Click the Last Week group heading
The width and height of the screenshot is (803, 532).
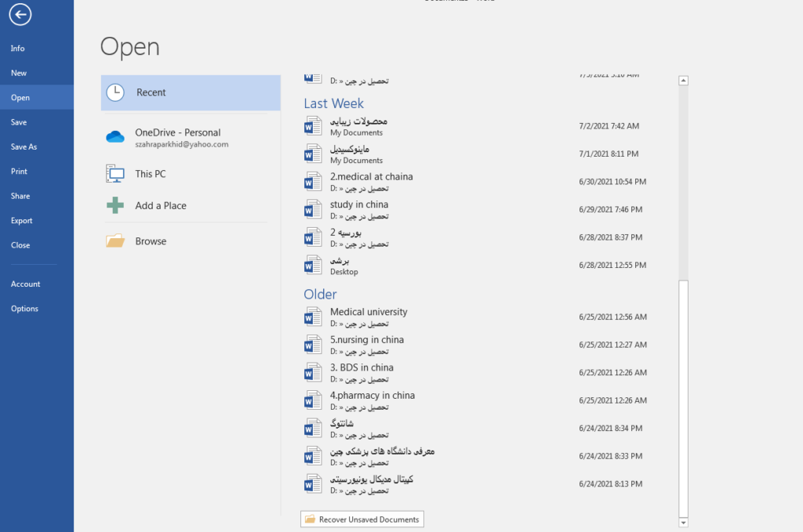coord(333,103)
